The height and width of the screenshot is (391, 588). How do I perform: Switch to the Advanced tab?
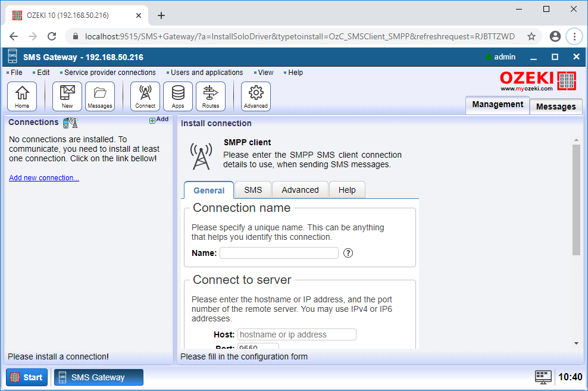coord(300,190)
